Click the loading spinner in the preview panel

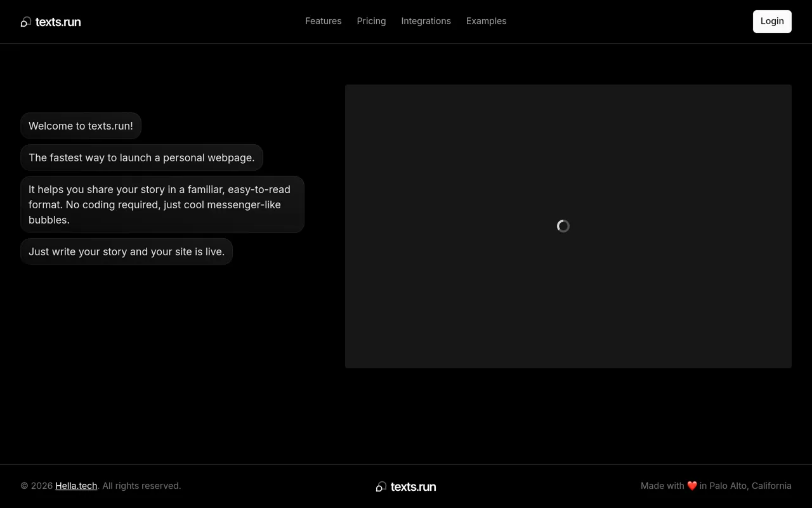(563, 226)
